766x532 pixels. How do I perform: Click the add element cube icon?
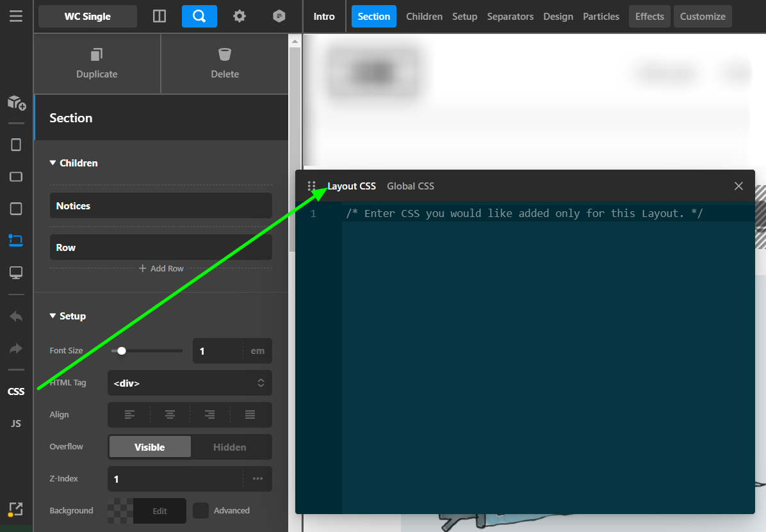click(x=16, y=102)
